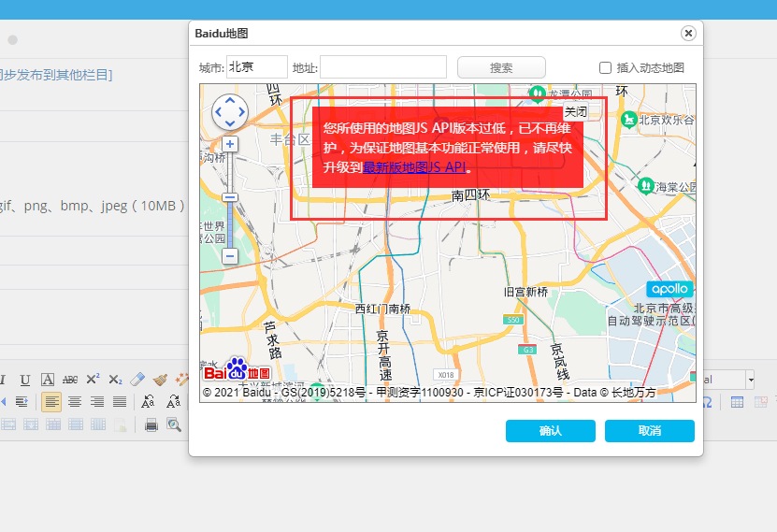The width and height of the screenshot is (777, 532).
Task: Pan the map up with the arrow control
Action: point(230,101)
